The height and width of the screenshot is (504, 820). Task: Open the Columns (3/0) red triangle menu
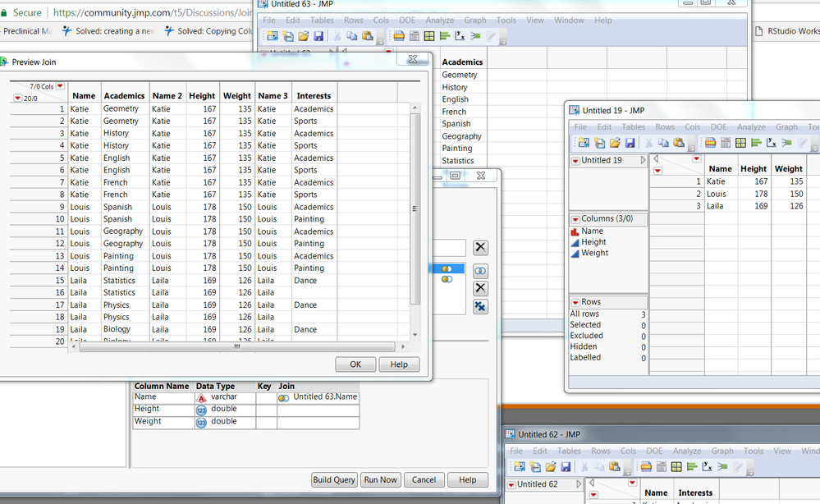(575, 219)
